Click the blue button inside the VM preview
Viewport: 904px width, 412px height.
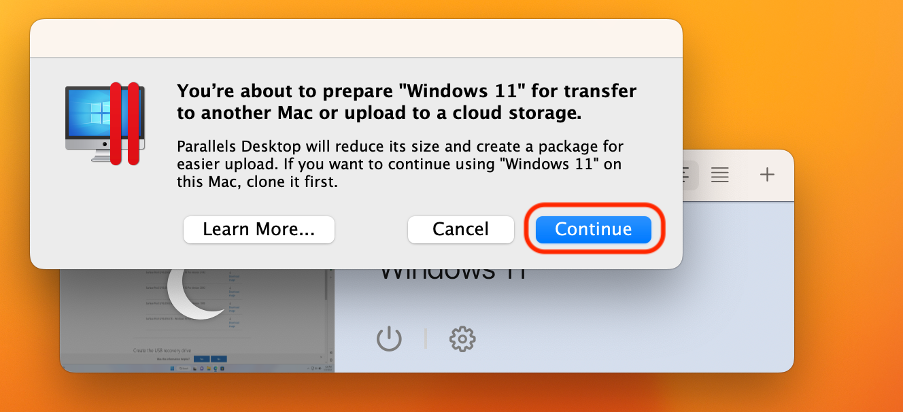pos(201,357)
